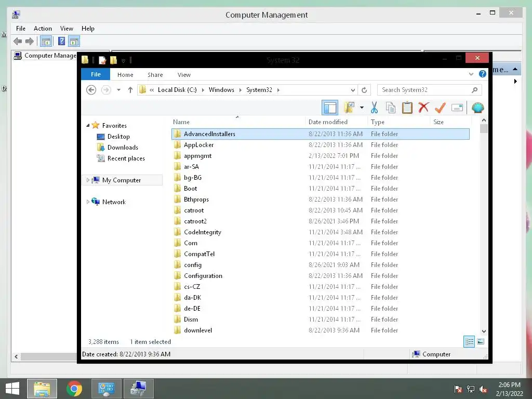Click the horizontal scrollbar in Computer Management tree

[x=49, y=356]
